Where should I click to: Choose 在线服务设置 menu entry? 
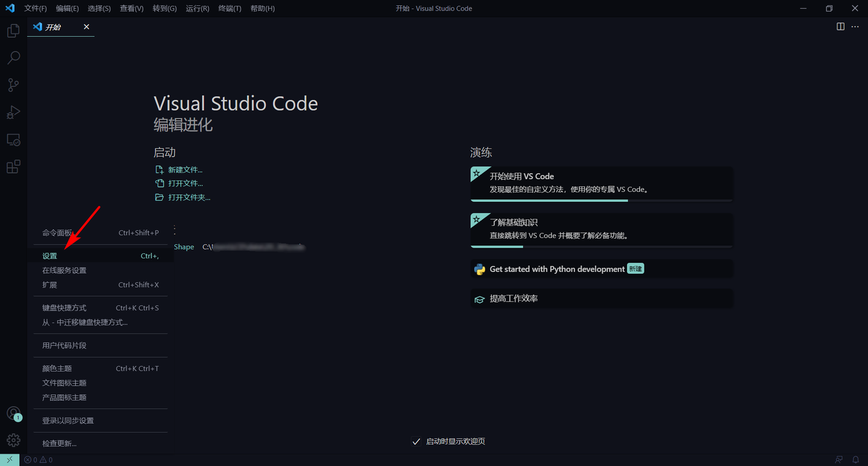pos(101,271)
